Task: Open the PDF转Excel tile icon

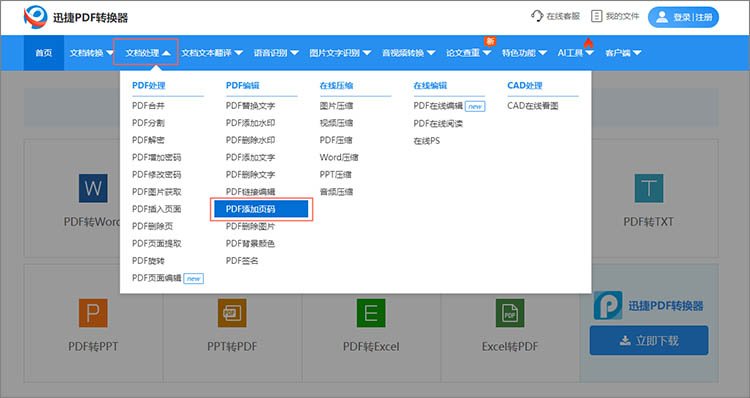Action: coord(371,313)
